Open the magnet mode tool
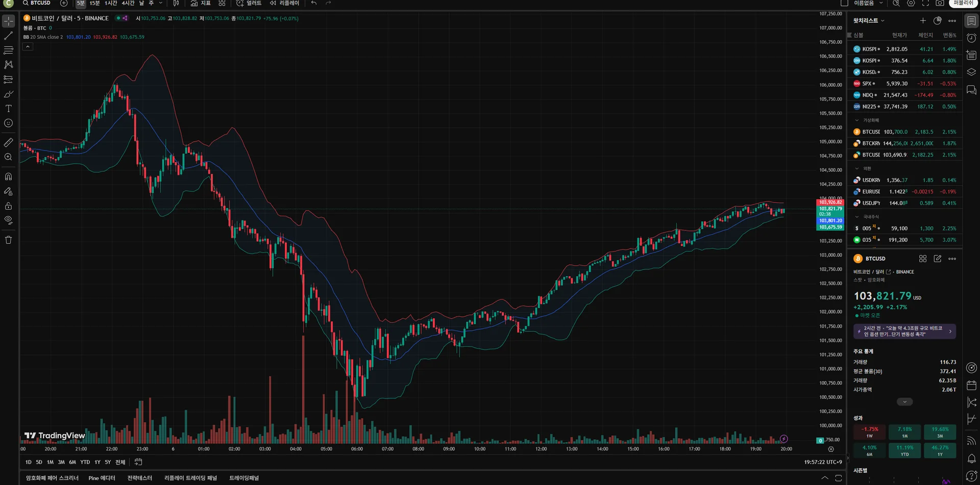980x485 pixels. coord(8,176)
